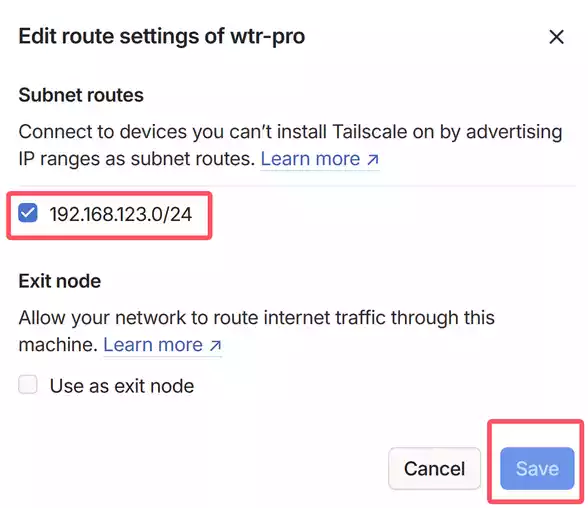Uncheck the 192.168.123.0/24 subnet route checkbox
Image resolution: width=588 pixels, height=508 pixels.
click(x=28, y=213)
